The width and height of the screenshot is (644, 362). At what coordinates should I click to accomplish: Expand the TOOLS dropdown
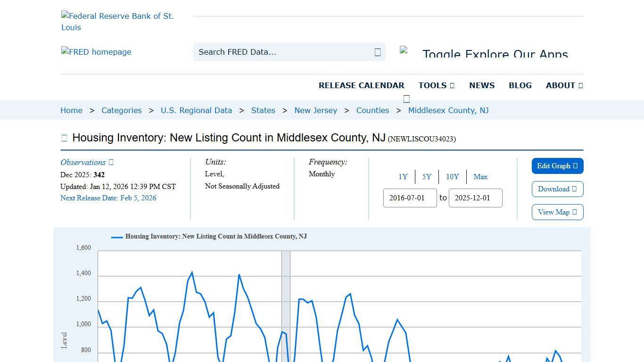[x=436, y=85]
